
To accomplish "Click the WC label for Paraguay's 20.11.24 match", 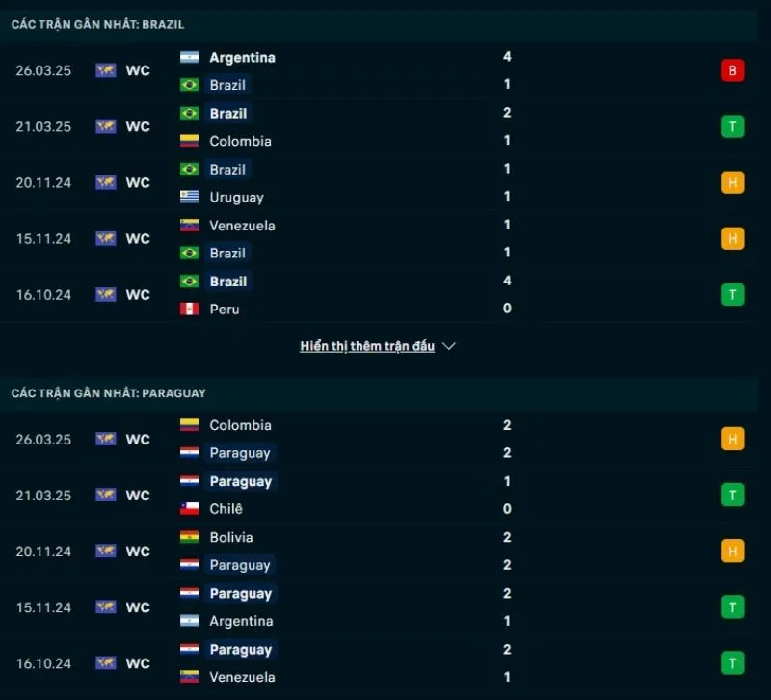I will [138, 552].
